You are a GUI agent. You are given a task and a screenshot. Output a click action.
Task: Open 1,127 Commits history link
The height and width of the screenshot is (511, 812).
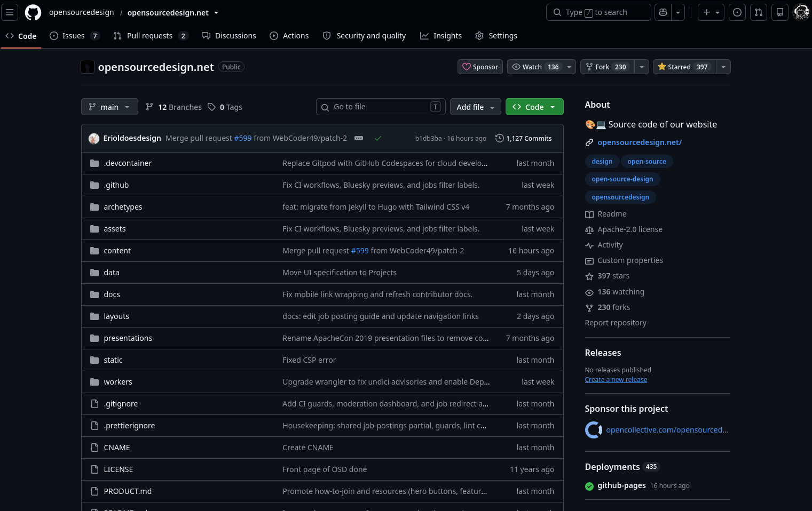524,138
